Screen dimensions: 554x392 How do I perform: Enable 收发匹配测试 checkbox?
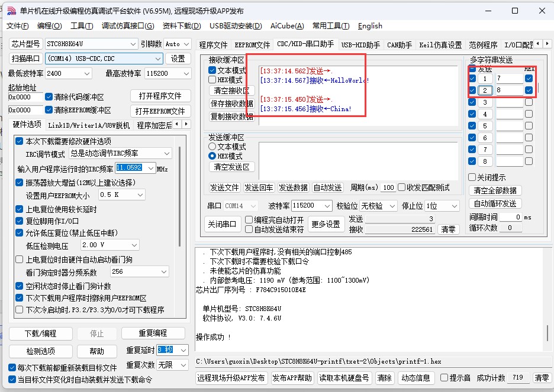point(402,187)
